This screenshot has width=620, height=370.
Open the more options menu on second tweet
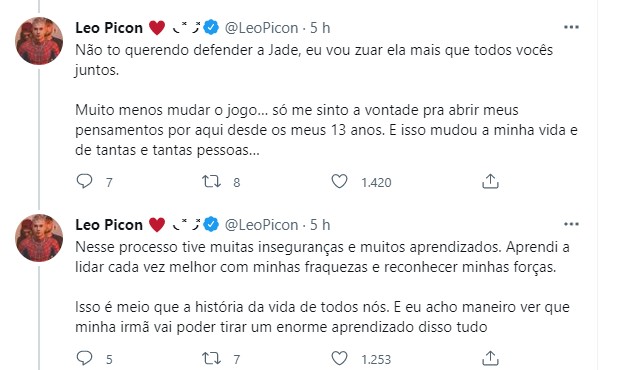tap(571, 224)
